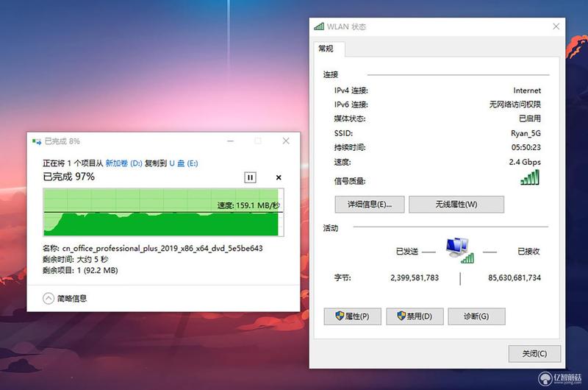588x390 pixels.
Task: Cancel the copy with the small X
Action: point(279,177)
